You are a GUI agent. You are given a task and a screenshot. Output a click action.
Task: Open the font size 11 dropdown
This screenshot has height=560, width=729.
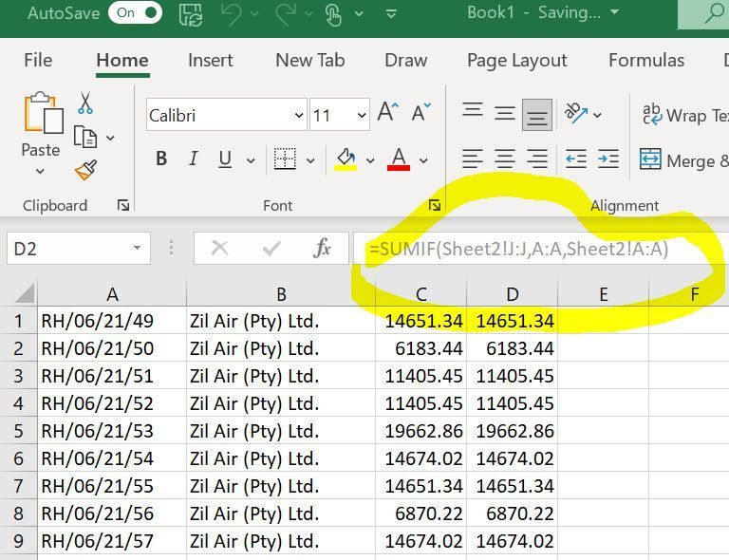click(362, 115)
